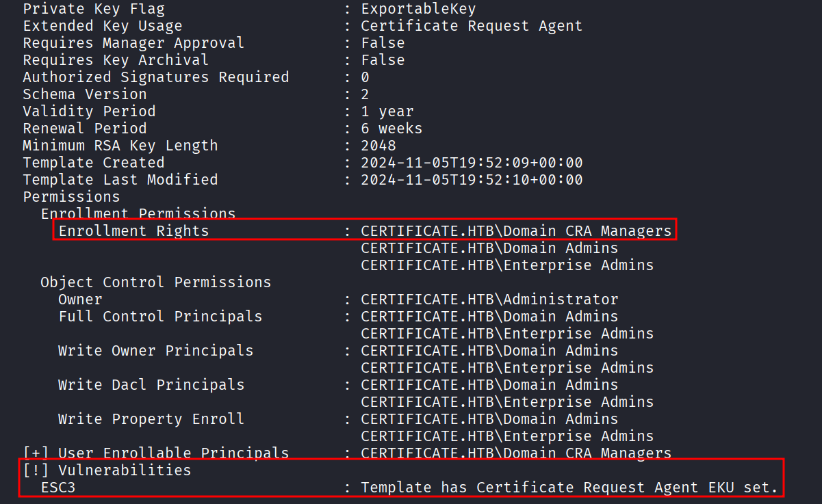
Task: Select the 2048 RSA key length value
Action: [378, 146]
